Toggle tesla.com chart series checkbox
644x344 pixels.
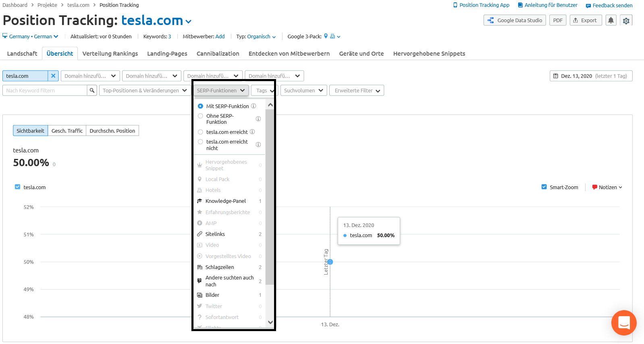click(17, 187)
